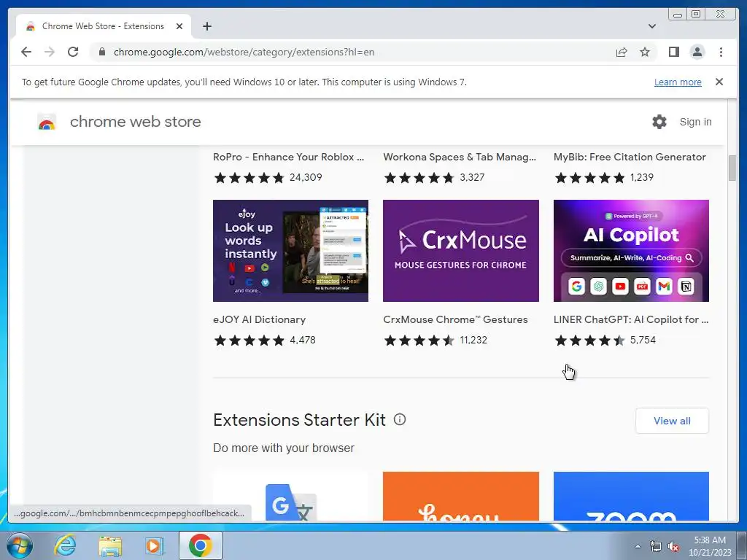Open web store settings gear
This screenshot has width=747, height=560.
point(659,122)
